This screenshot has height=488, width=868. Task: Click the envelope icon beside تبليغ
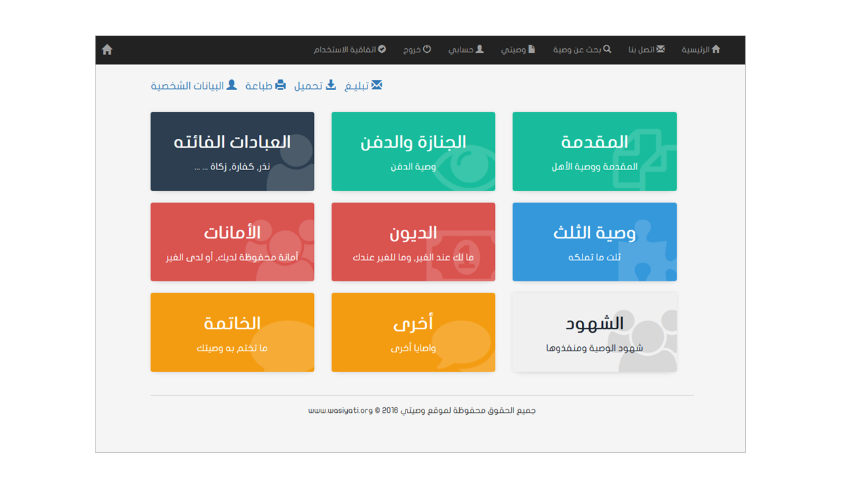click(x=376, y=85)
